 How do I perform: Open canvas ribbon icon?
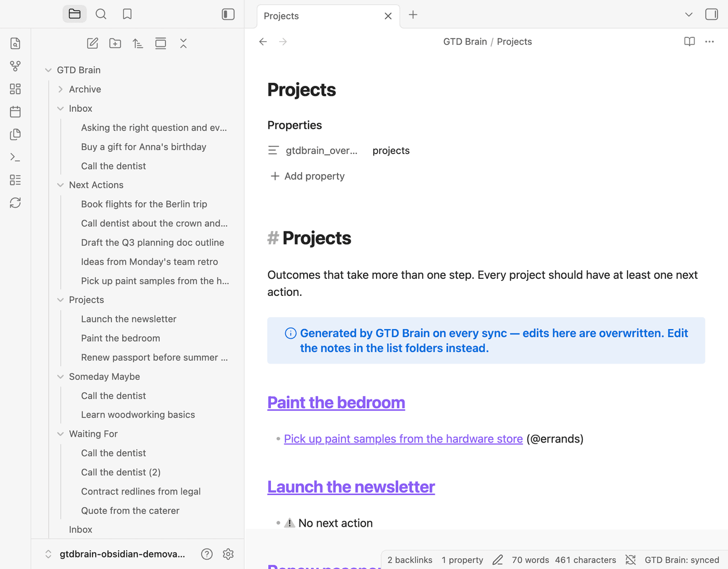[16, 89]
